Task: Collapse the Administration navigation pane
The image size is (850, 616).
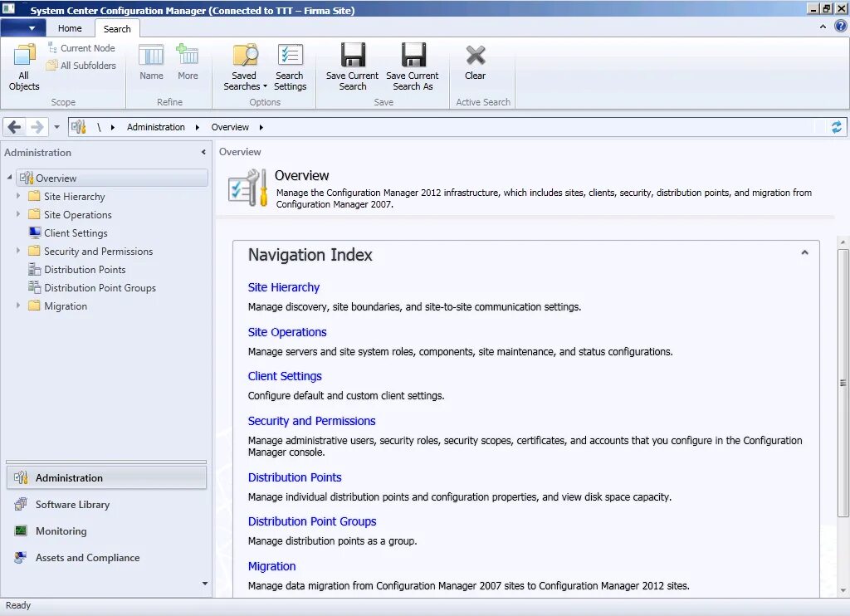Action: click(x=203, y=153)
